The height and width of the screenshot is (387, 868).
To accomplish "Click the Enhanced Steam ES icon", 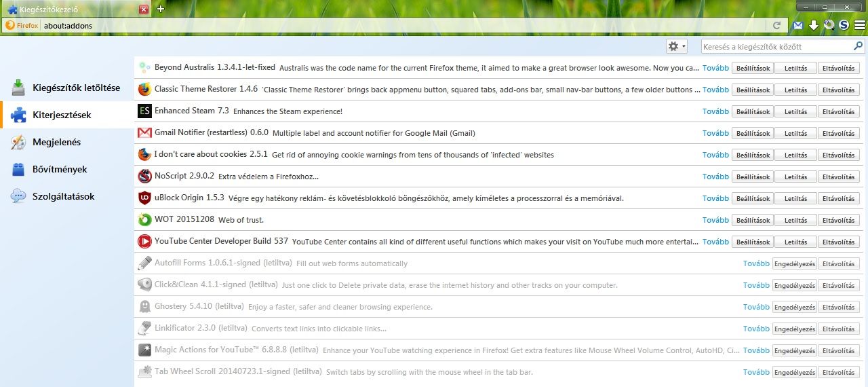I will click(x=144, y=111).
